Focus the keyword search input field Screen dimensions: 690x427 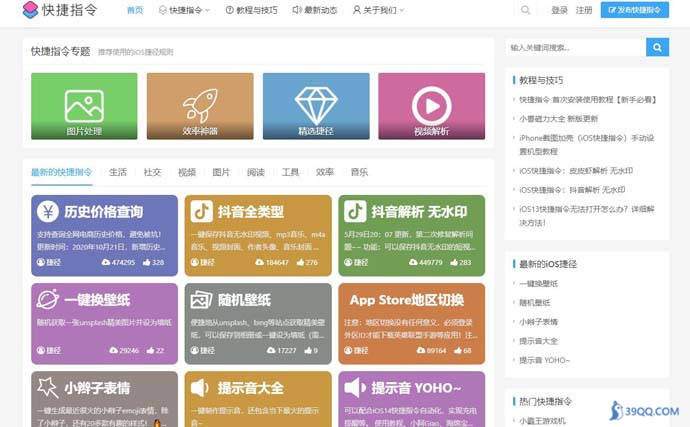[576, 47]
